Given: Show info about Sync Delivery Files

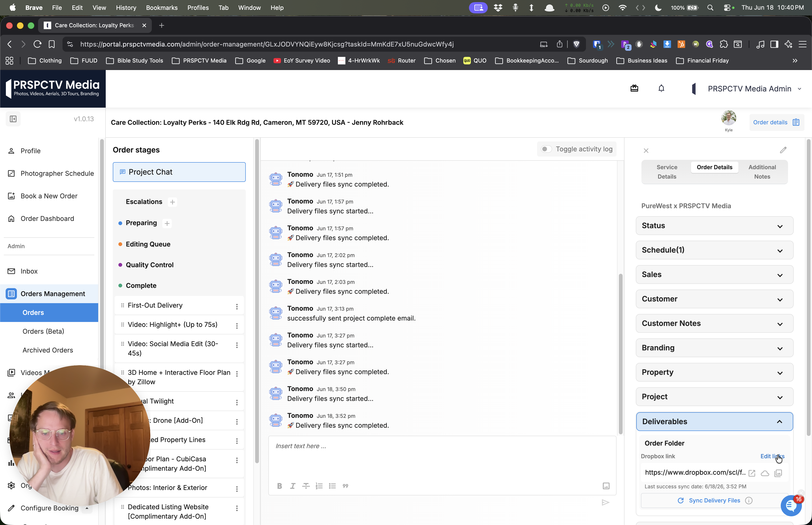Looking at the screenshot, I should (x=749, y=501).
